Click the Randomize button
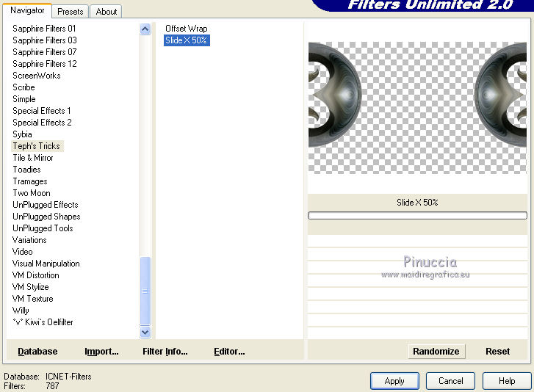This screenshot has height=392, width=534. coord(436,352)
